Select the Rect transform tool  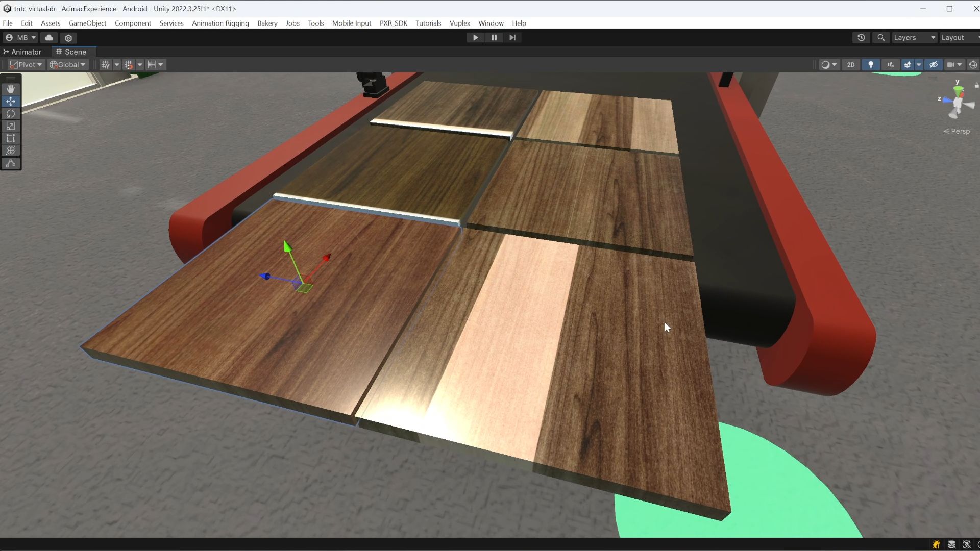(x=11, y=138)
